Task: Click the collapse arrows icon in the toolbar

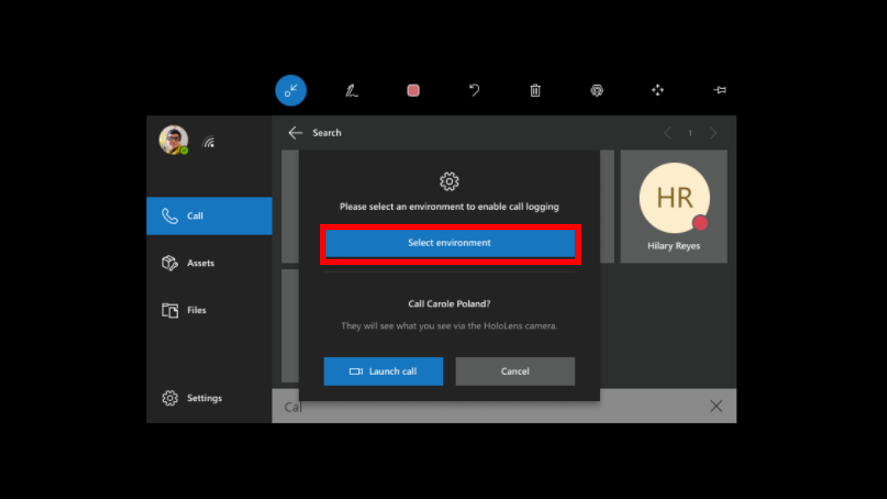Action: click(291, 91)
